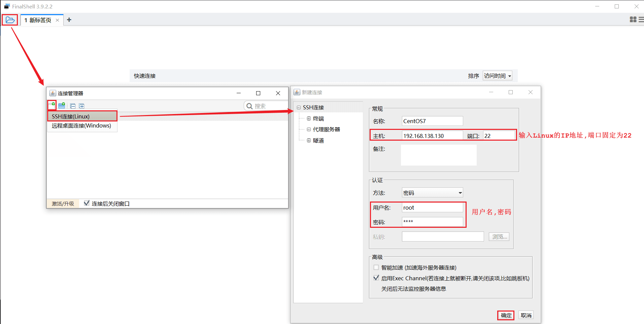Click the search magnifier icon in connection manager
This screenshot has width=644, height=324.
pos(249,105)
